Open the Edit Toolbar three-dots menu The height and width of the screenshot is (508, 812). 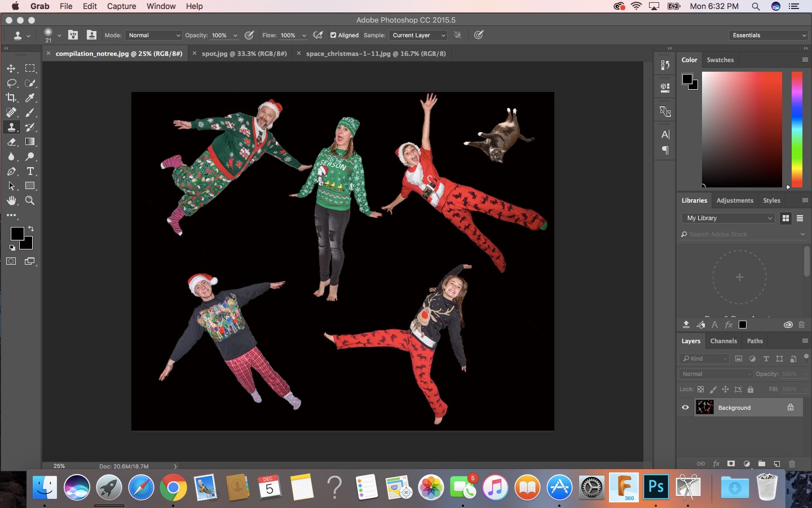tap(11, 215)
